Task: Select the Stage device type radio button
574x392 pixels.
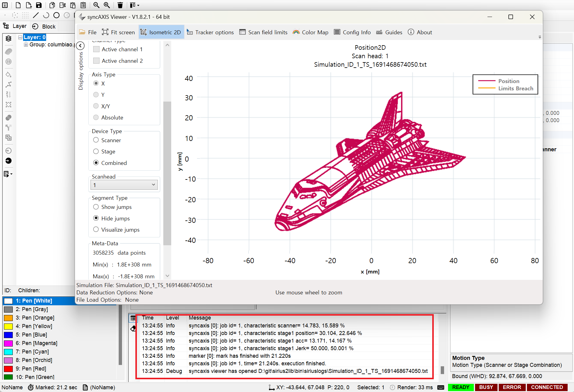Action: pos(96,151)
